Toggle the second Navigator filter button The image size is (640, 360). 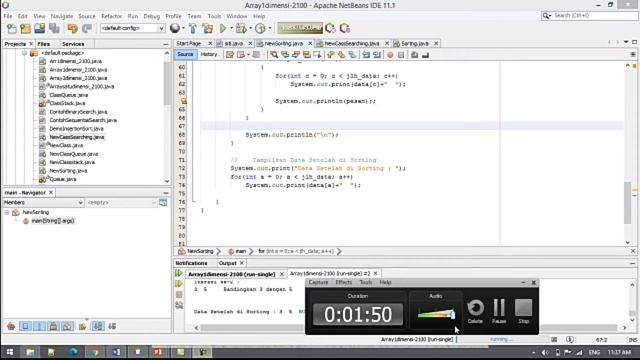pyautogui.click(x=39, y=326)
